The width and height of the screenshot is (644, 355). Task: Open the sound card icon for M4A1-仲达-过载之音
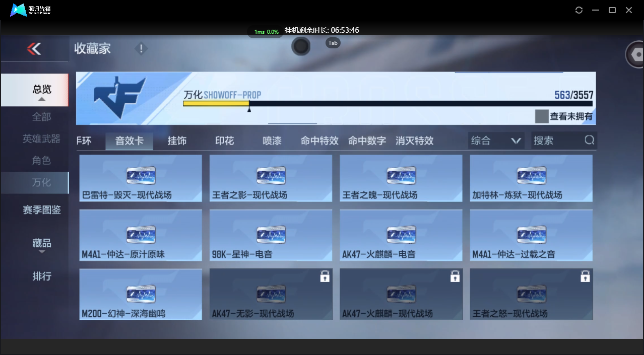(x=532, y=235)
